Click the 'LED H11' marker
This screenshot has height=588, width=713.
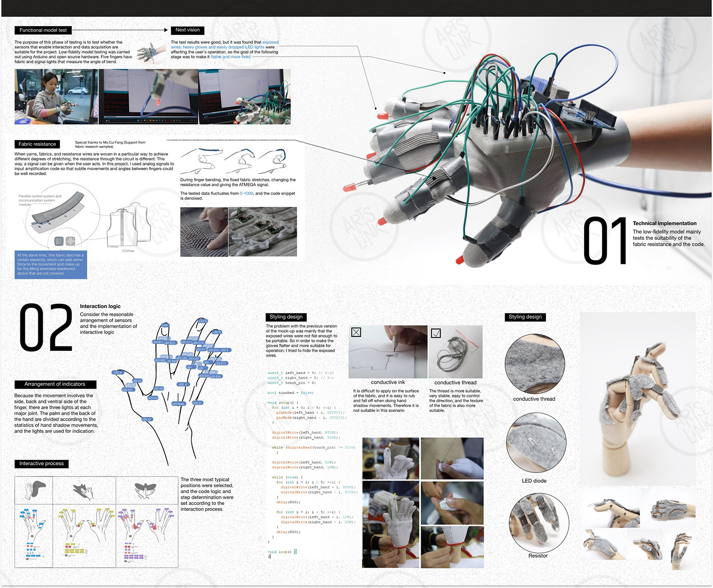(153, 398)
